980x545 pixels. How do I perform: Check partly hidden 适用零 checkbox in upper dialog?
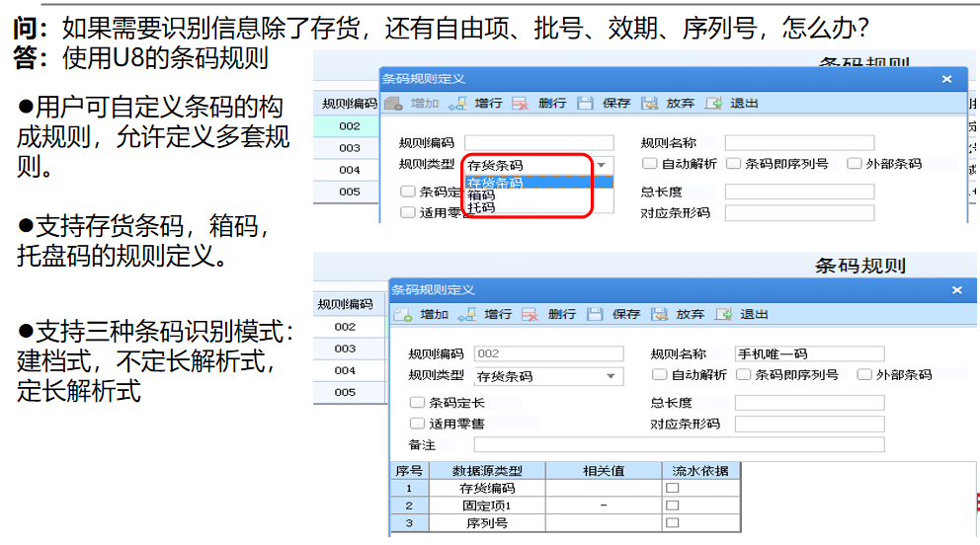coord(407,212)
